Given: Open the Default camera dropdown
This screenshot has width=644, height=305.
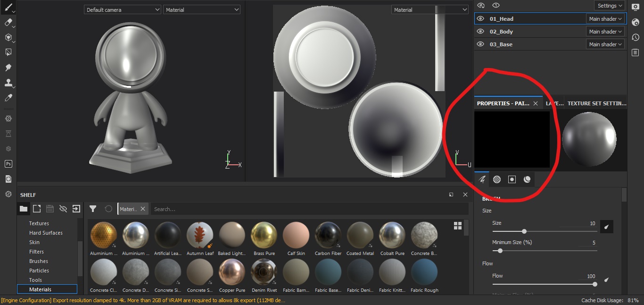Looking at the screenshot, I should 122,9.
